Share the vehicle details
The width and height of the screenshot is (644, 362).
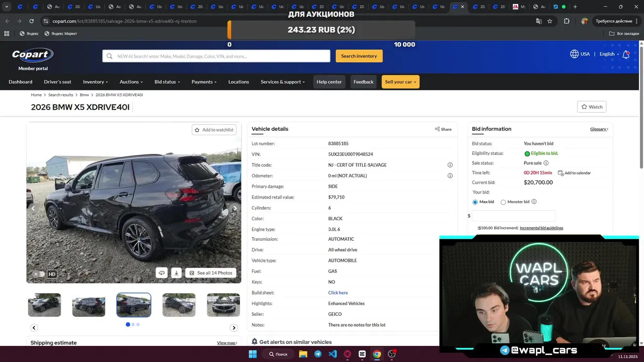(443, 129)
